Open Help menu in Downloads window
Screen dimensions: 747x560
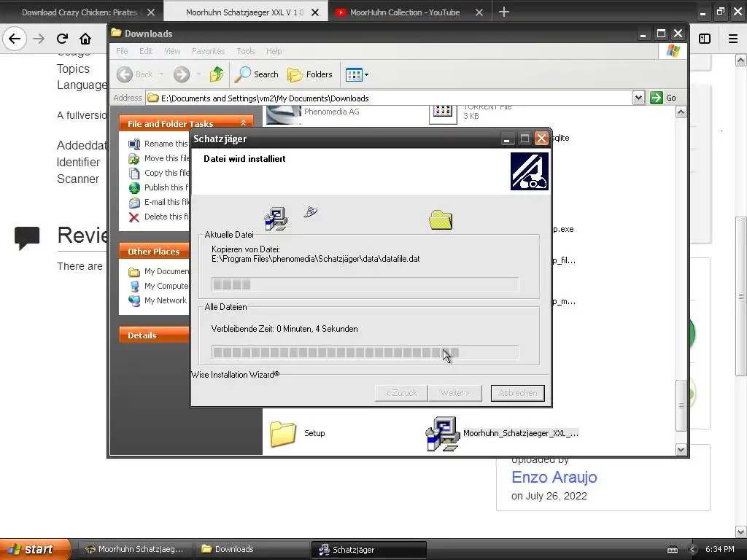[274, 51]
